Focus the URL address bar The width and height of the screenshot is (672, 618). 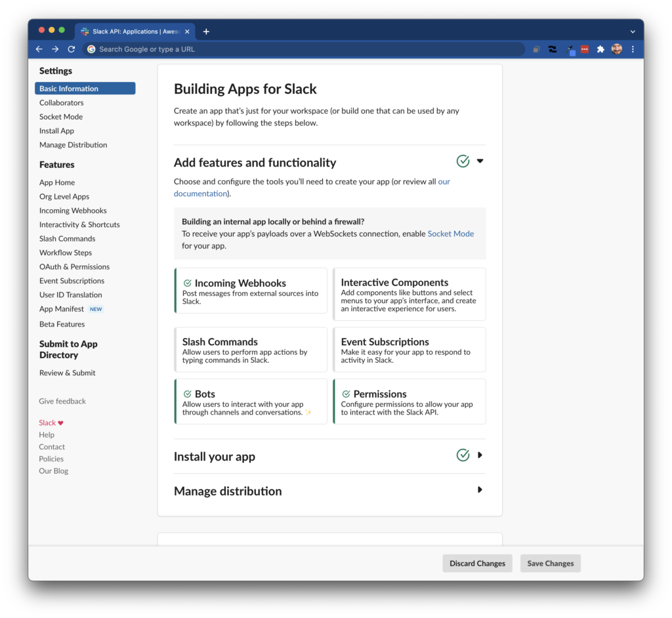(304, 49)
